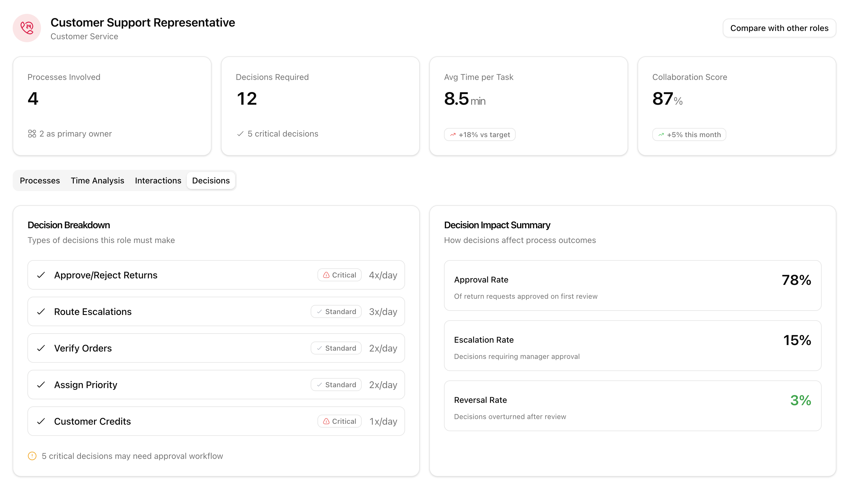Image resolution: width=847 pixels, height=504 pixels.
Task: Click the Critical alert icon on Customer Credits
Action: pyautogui.click(x=326, y=421)
